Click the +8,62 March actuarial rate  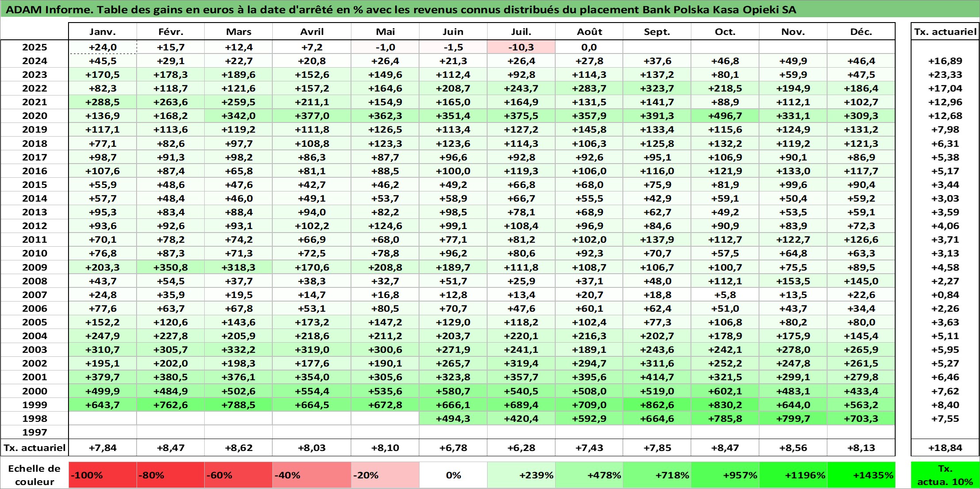(x=239, y=447)
